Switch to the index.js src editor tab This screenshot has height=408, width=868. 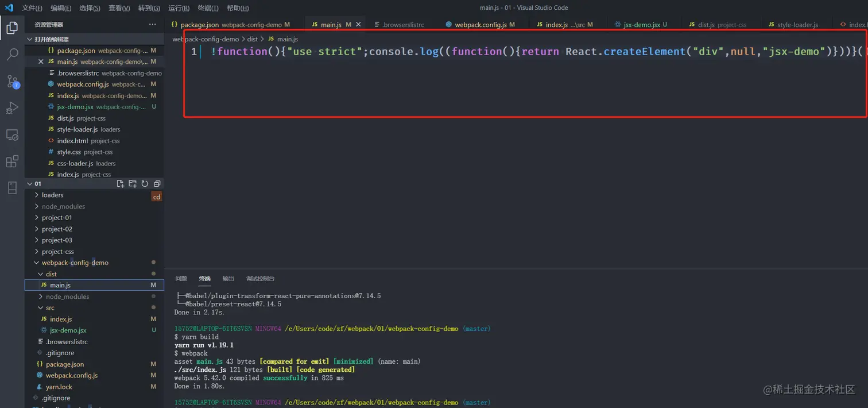tap(565, 25)
